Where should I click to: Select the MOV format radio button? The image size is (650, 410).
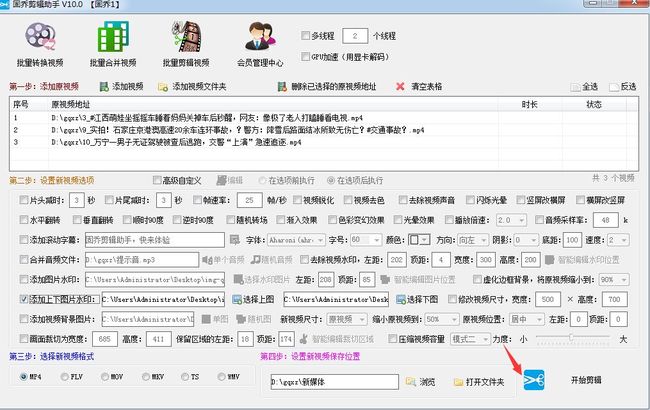(x=105, y=376)
